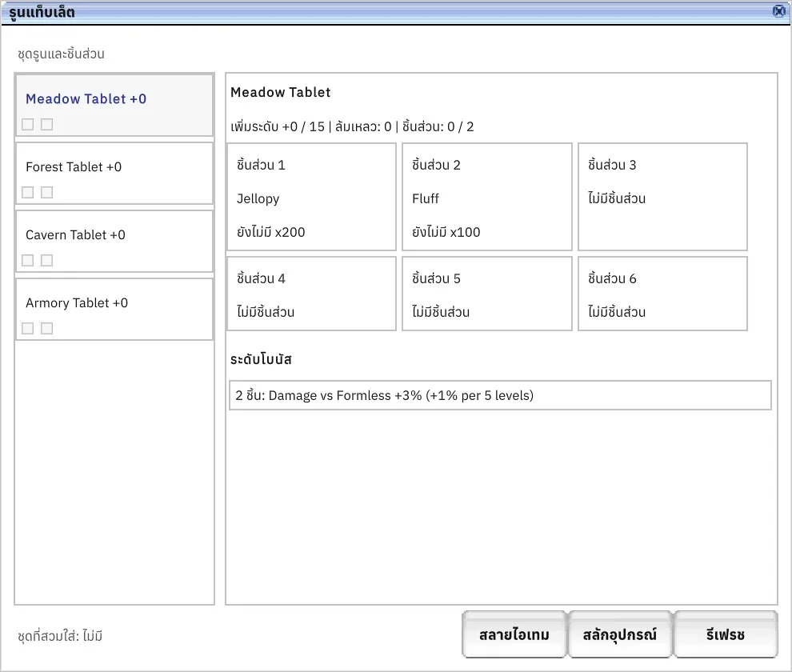Viewport: 792px width, 672px height.
Task: Click first slot box under Forest Tablet
Action: [x=28, y=193]
